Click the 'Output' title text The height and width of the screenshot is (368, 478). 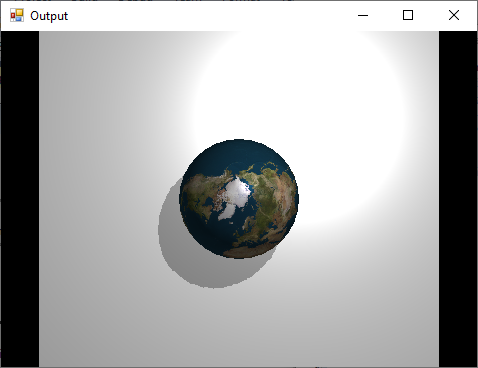[x=49, y=16]
